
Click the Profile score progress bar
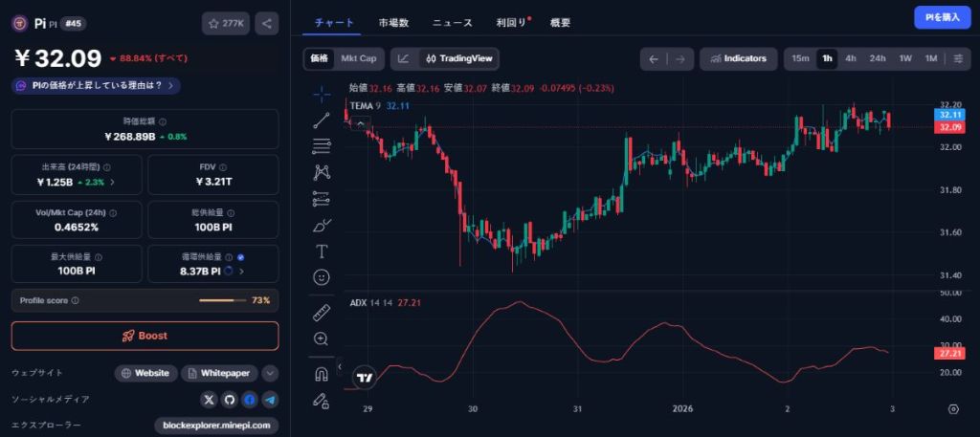[x=222, y=301]
